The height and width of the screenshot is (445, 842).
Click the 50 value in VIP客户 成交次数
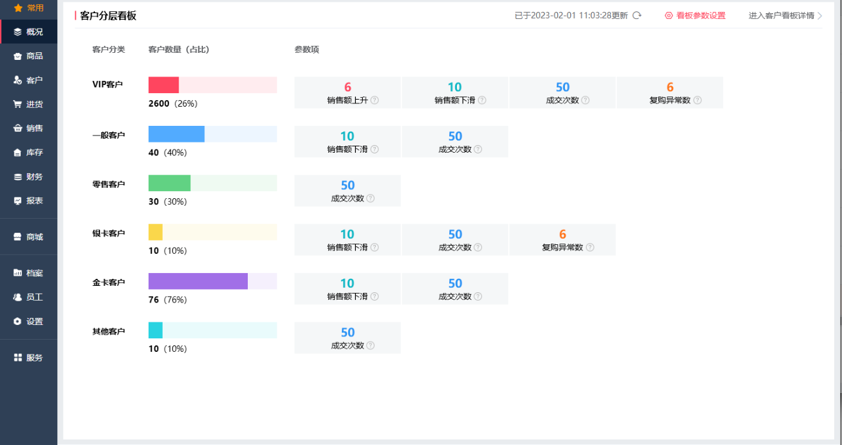562,87
